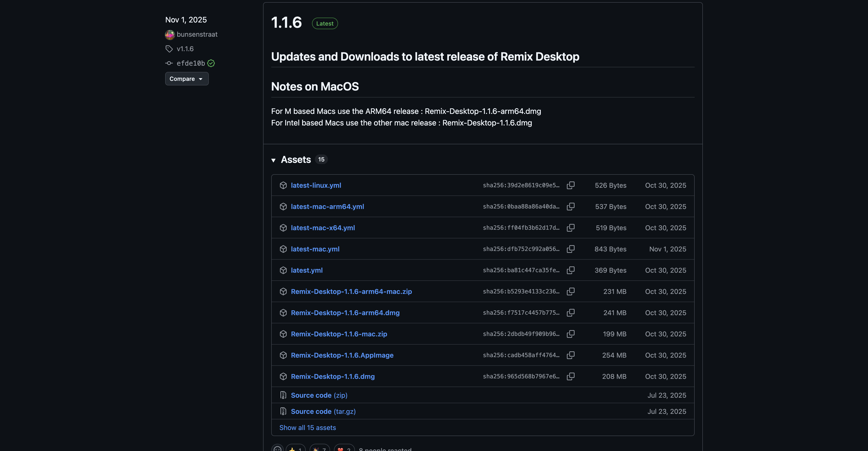
Task: Copy SHA256 hash for latest-mac.yml
Action: 570,249
